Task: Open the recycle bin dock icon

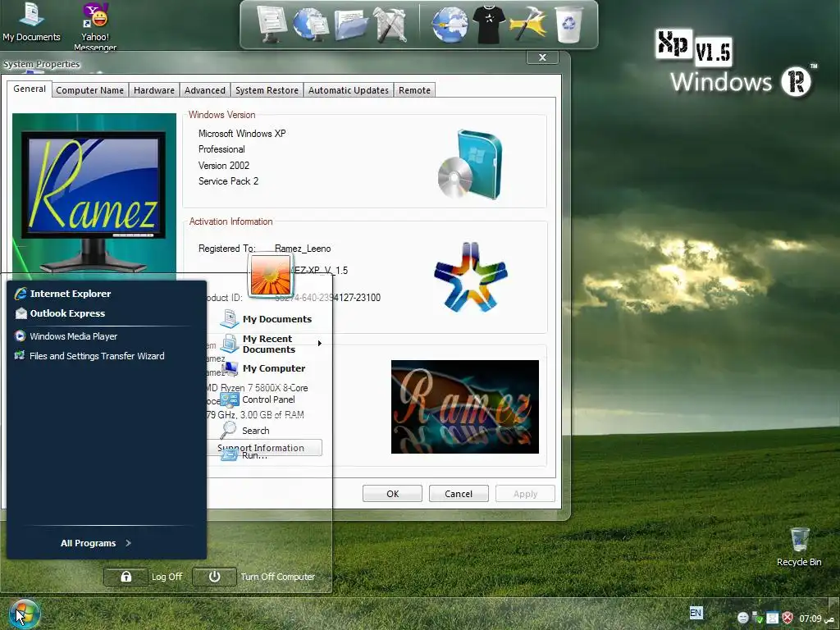Action: [x=568, y=24]
